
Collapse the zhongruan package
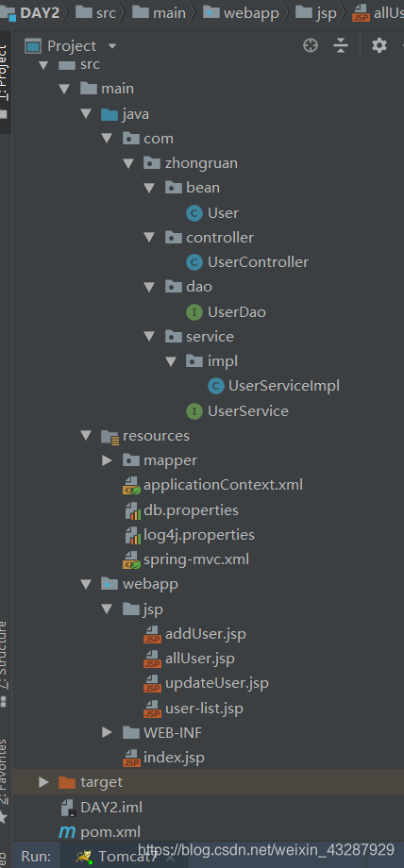tap(128, 163)
